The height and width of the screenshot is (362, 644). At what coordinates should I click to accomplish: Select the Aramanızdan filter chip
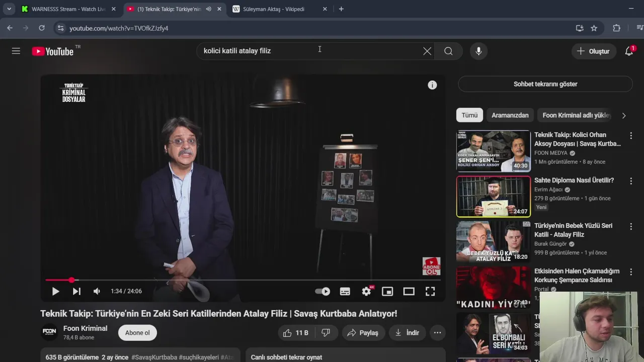(510, 115)
